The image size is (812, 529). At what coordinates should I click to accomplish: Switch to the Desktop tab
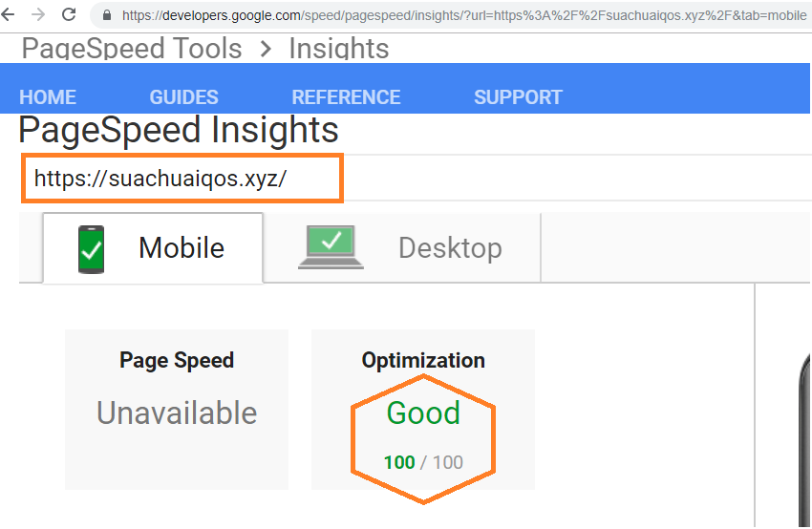449,248
